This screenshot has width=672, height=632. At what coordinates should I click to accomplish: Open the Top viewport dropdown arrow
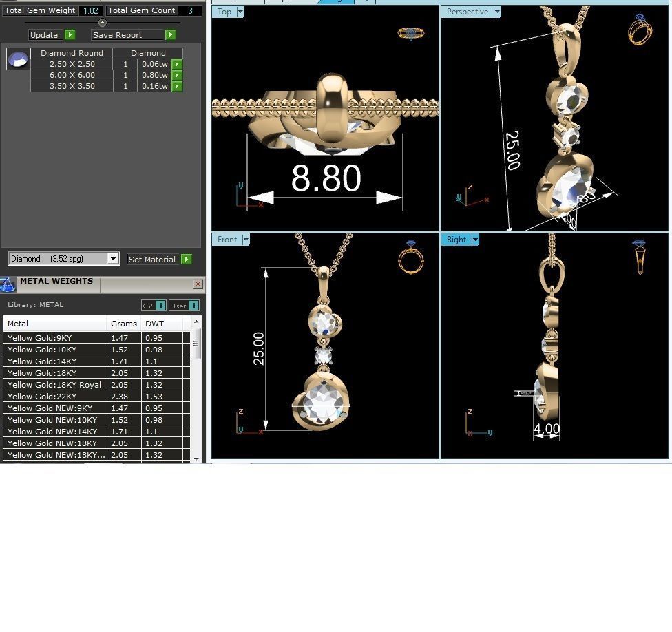click(x=240, y=12)
